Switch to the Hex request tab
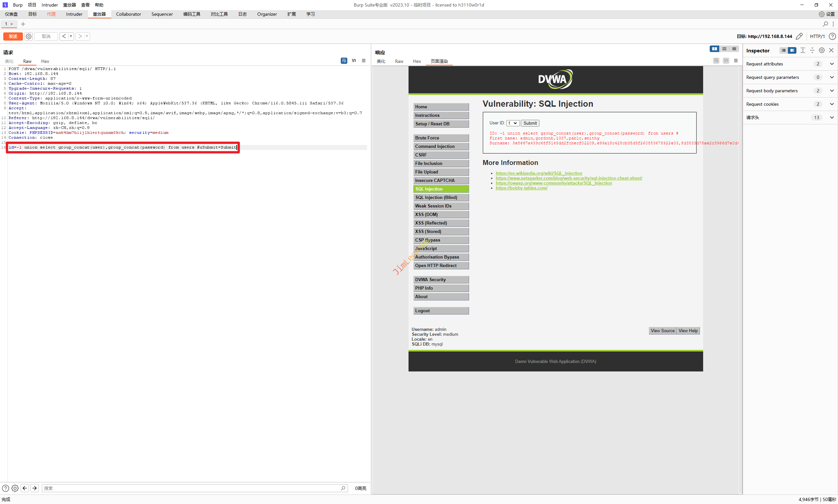This screenshot has width=838, height=504. [x=45, y=61]
